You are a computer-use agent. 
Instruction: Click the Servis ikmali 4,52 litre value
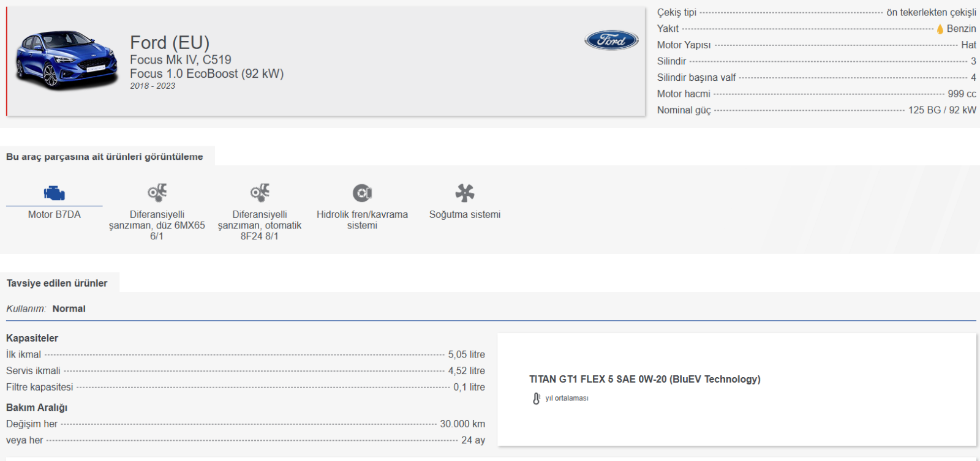click(x=466, y=371)
